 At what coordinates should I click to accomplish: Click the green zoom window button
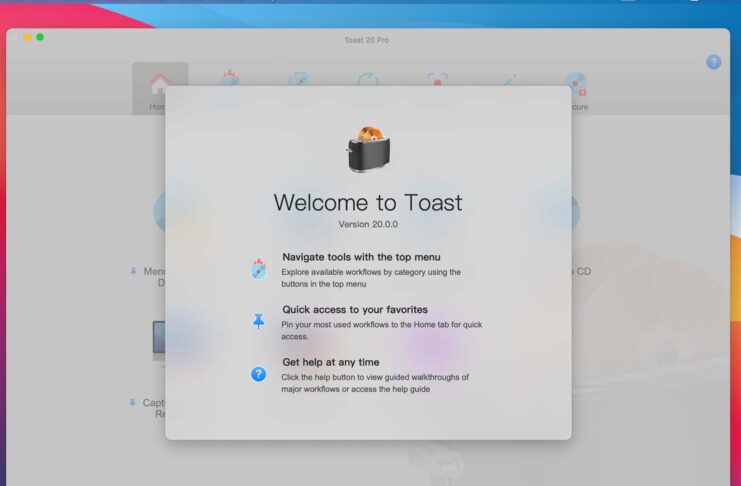click(40, 37)
